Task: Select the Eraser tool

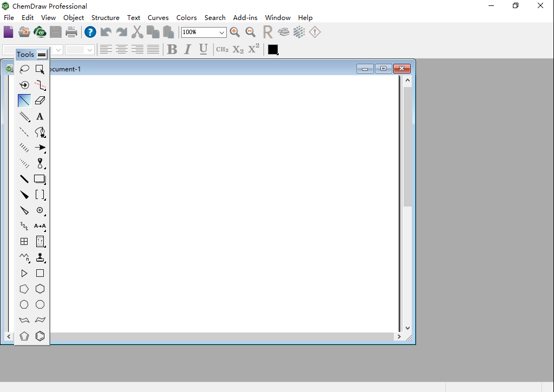Action: tap(40, 101)
